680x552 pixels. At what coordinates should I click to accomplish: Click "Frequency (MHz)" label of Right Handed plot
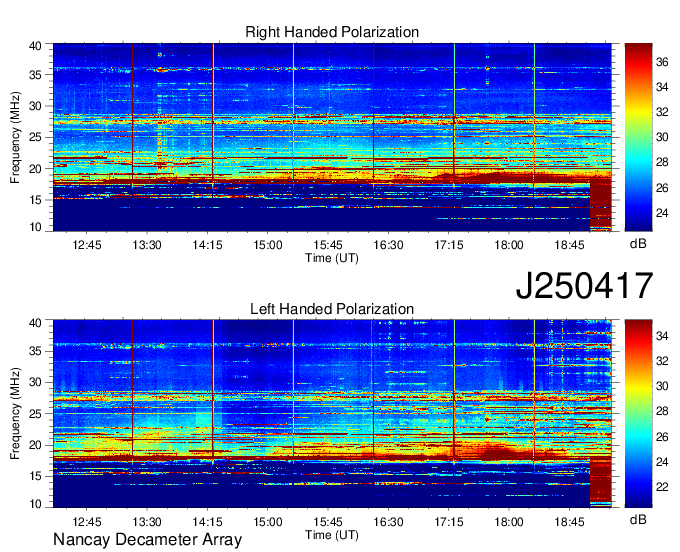tap(15, 137)
